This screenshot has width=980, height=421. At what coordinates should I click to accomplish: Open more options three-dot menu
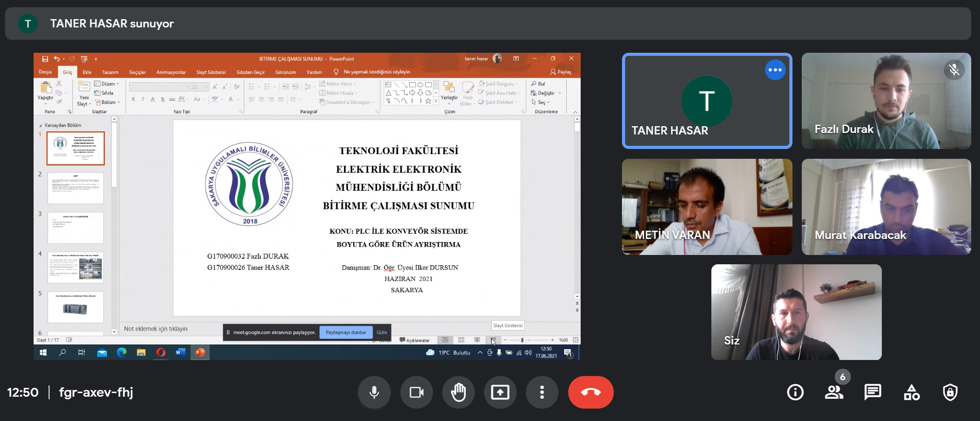[x=542, y=393]
